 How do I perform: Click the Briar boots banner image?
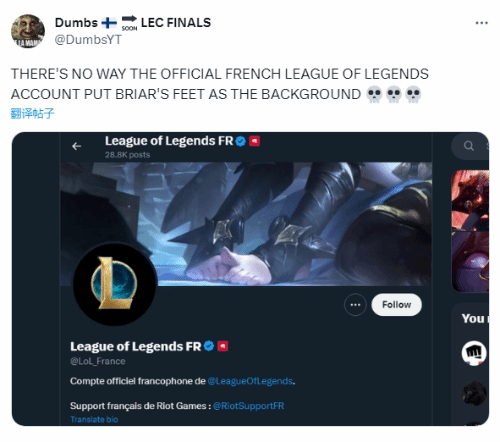(x=246, y=224)
